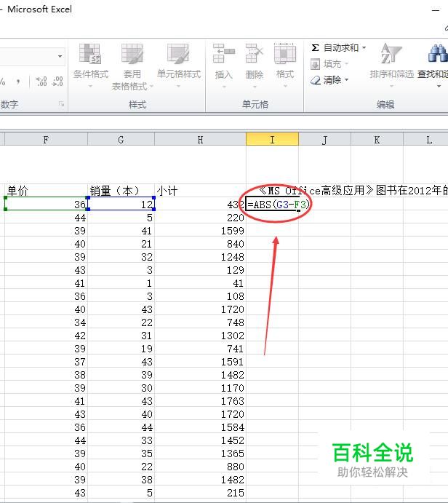Click subtotal cell showing 1248
The image size is (448, 503).
(200, 257)
